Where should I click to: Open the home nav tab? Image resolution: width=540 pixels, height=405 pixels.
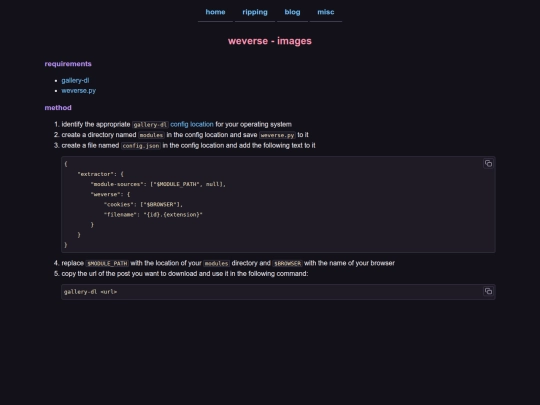pyautogui.click(x=215, y=12)
